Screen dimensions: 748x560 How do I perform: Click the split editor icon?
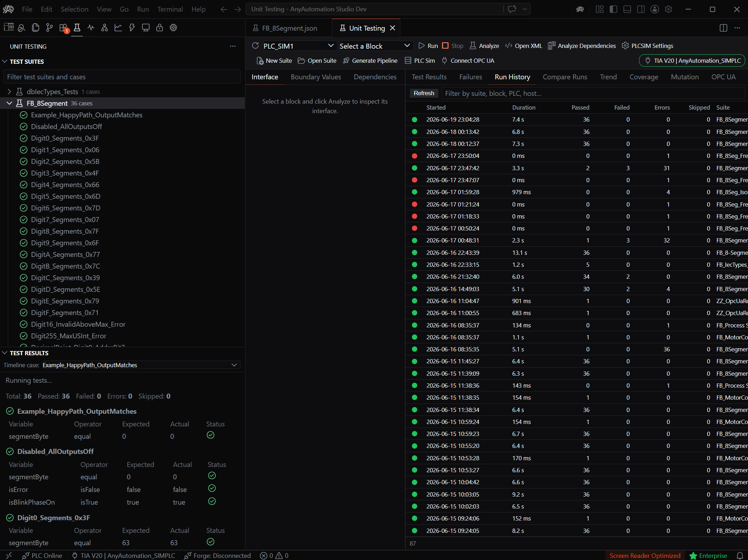pos(723,28)
